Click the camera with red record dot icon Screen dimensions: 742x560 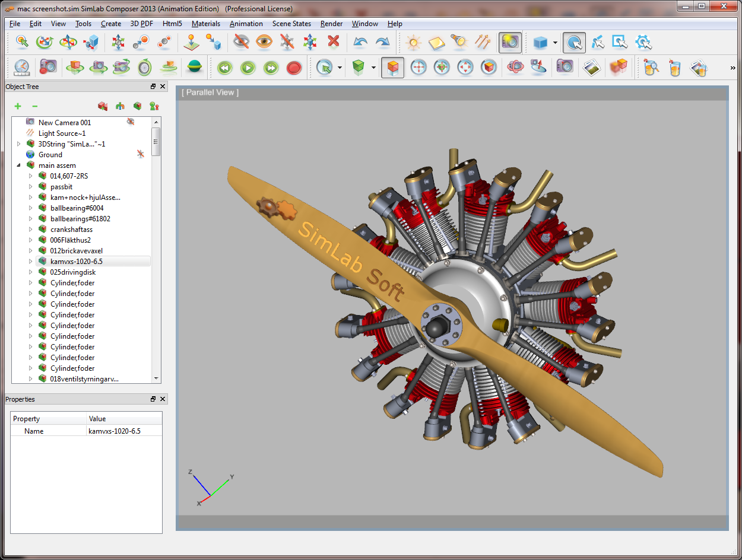tap(47, 68)
